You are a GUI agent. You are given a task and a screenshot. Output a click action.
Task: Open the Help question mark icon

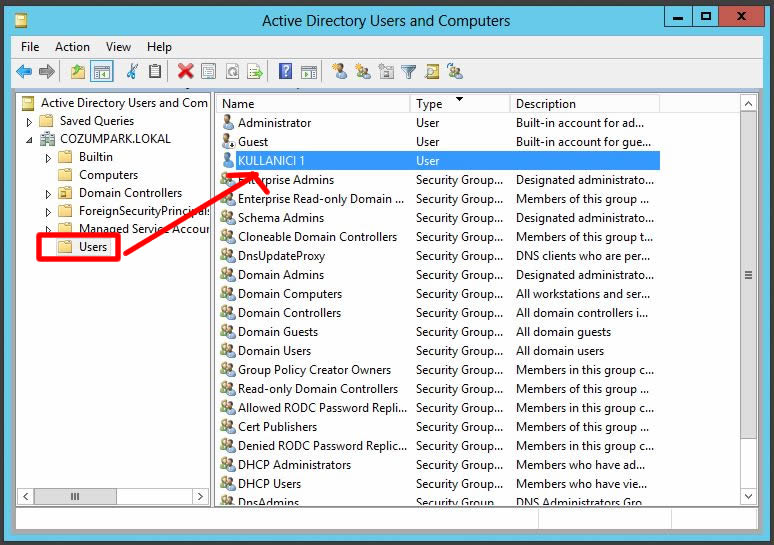[285, 71]
